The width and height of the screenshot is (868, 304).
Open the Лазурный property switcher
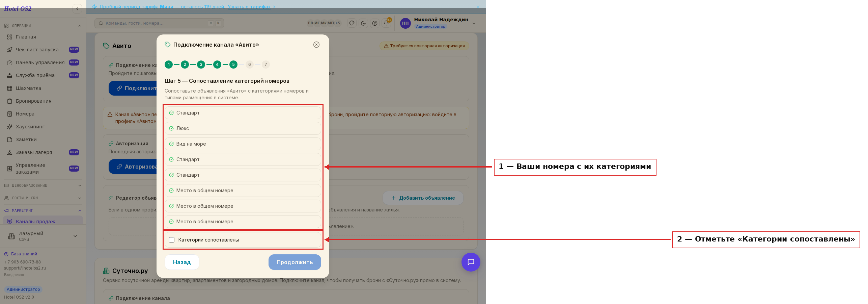click(x=43, y=236)
